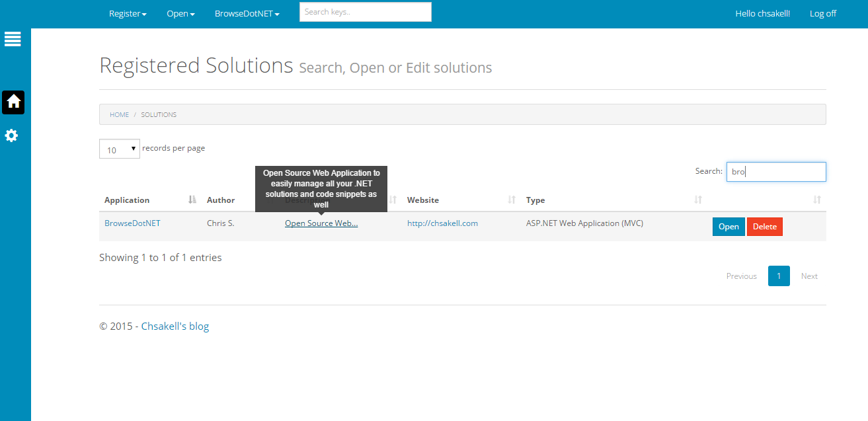This screenshot has height=421, width=868.
Task: Follow the Chsakell's blog footer link
Action: pos(175,326)
